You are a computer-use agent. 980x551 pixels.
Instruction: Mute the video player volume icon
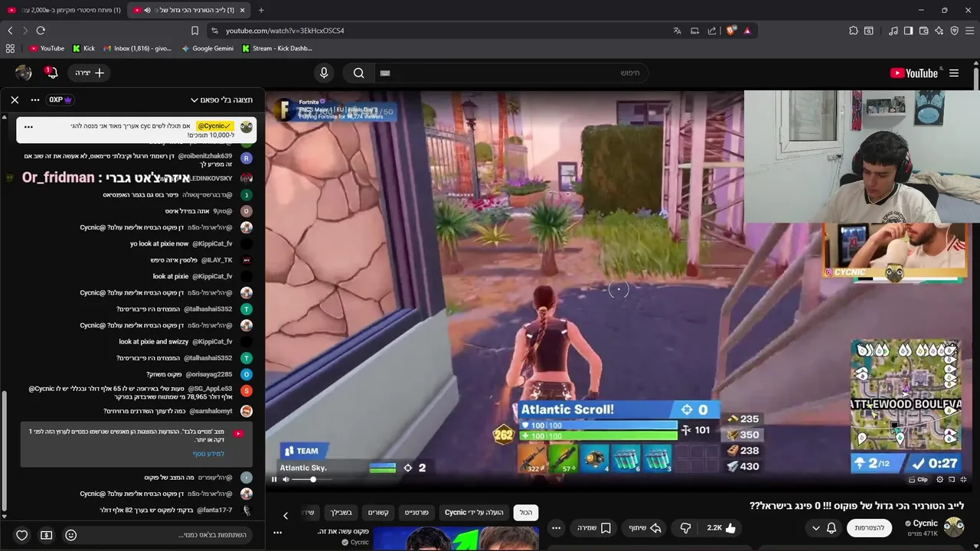click(x=286, y=480)
